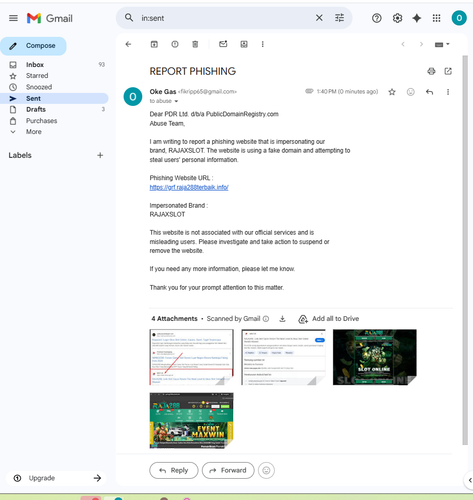Open the first search-results screenshot attachment
The width and height of the screenshot is (473, 500).
point(191,357)
